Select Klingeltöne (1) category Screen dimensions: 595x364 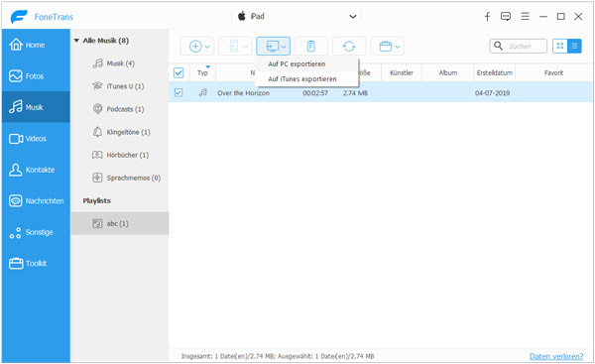click(120, 132)
